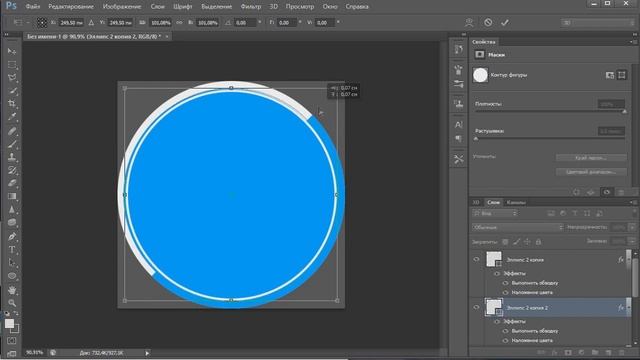Select the Clone Stamp tool

tap(12, 157)
